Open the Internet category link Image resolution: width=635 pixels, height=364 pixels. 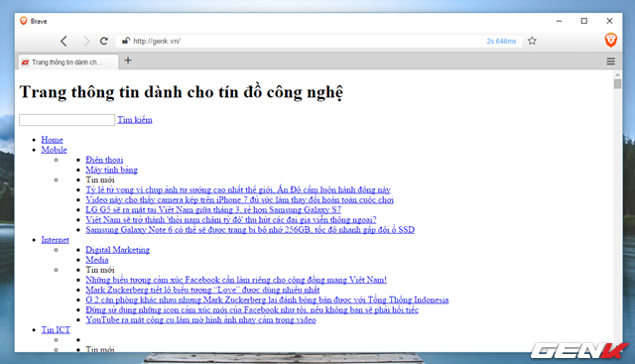coord(56,240)
